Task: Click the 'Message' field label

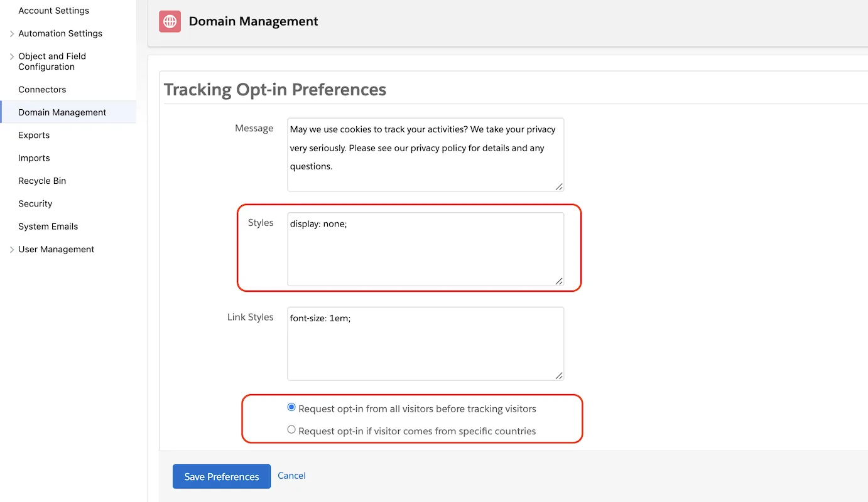Action: pyautogui.click(x=254, y=128)
